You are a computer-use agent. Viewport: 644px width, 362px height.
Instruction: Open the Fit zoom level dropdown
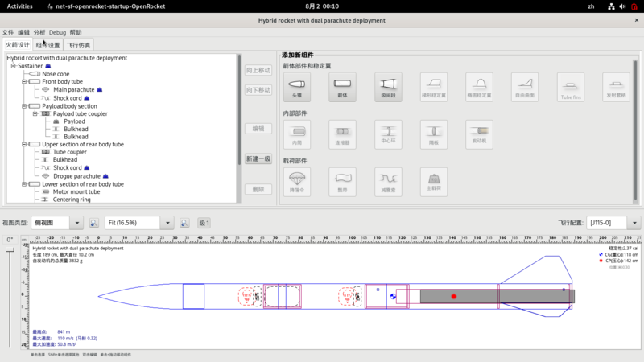point(167,223)
